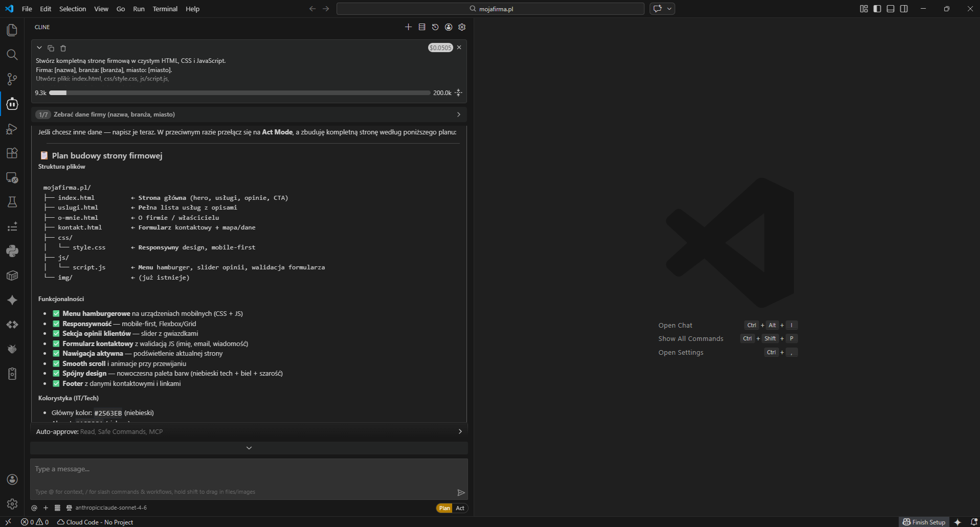
Task: Open the Cline extension in the activity bar
Action: click(x=12, y=104)
